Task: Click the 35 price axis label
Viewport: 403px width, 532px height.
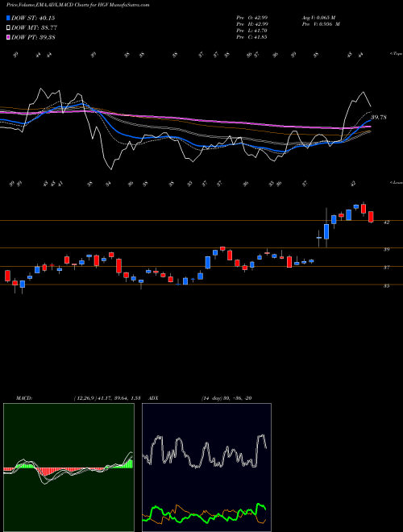Action: pos(387,286)
